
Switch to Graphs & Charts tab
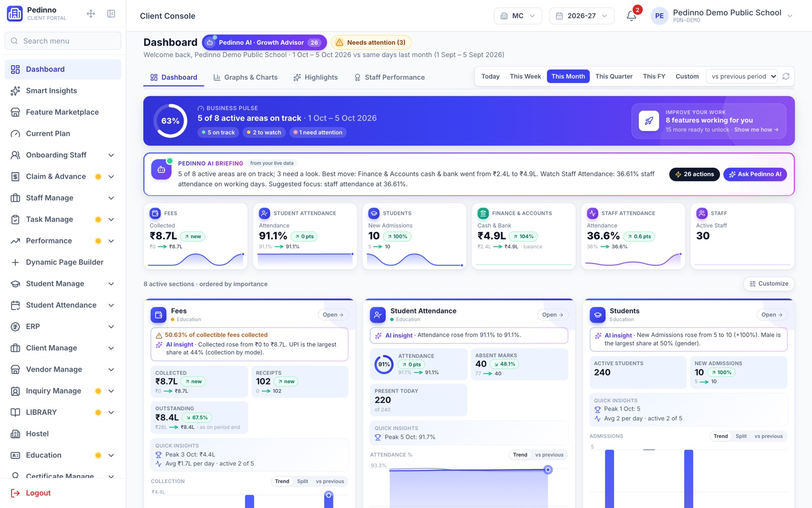[x=246, y=77]
